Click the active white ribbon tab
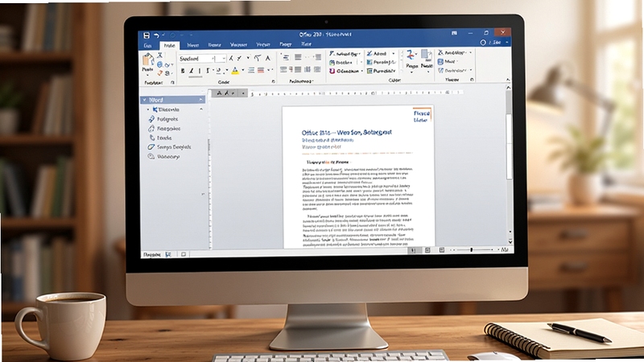 tap(169, 46)
